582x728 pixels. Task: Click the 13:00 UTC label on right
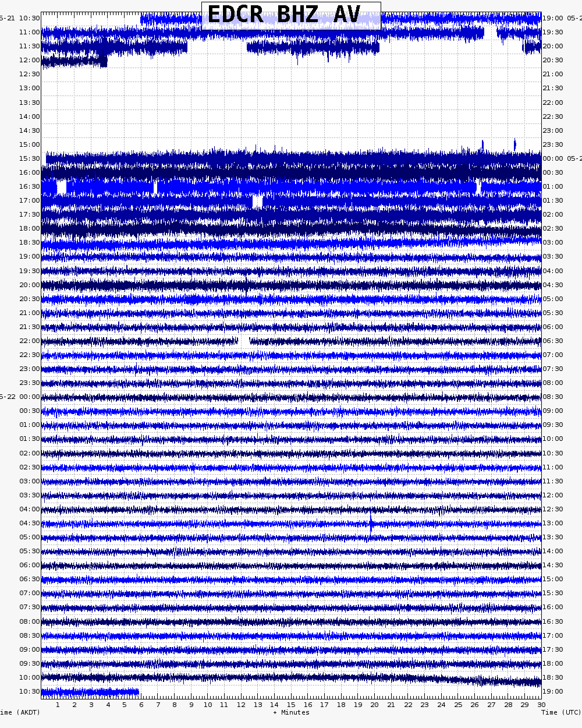[x=552, y=524]
